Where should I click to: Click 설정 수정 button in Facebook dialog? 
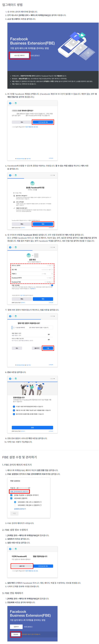22,566
